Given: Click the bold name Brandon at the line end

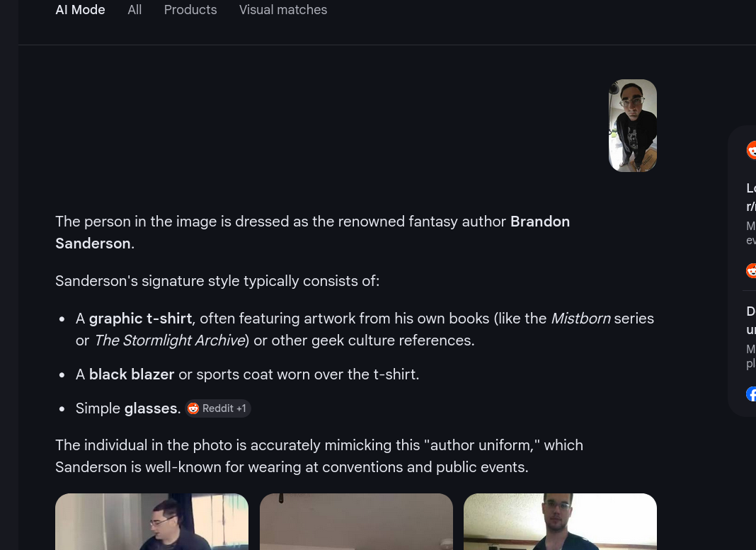Looking at the screenshot, I should [x=540, y=222].
